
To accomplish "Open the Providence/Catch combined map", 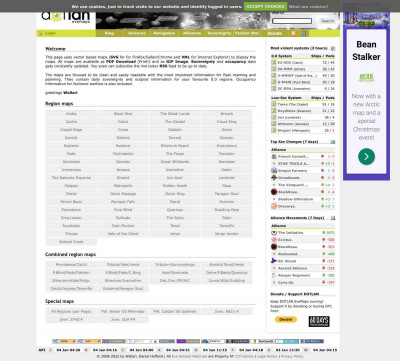I will point(71,265).
